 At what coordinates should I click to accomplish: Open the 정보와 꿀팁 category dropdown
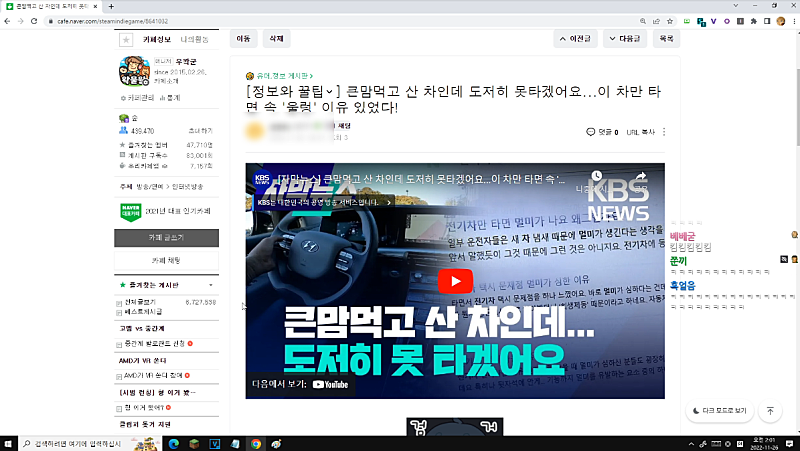(x=293, y=92)
